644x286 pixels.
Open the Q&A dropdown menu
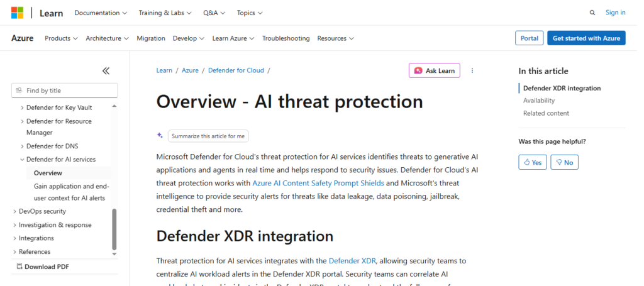214,13
